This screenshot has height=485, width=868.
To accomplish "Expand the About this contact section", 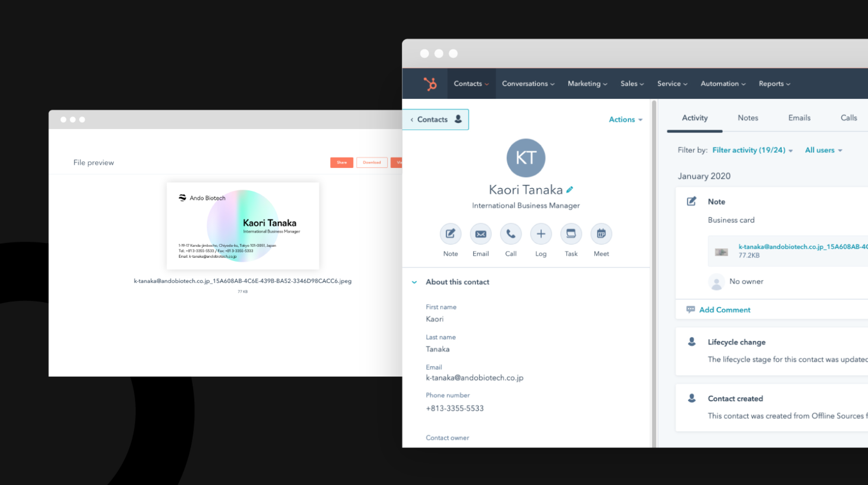I will pyautogui.click(x=415, y=282).
